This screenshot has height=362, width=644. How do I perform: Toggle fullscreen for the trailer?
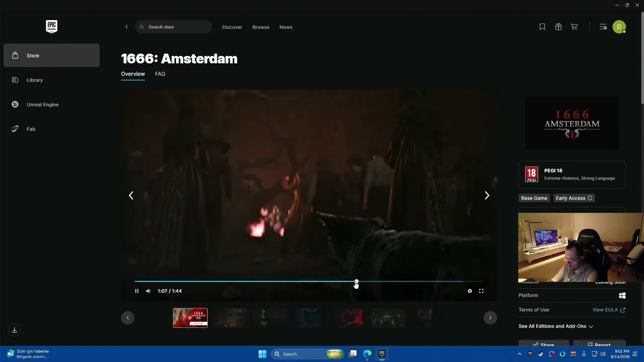click(481, 291)
